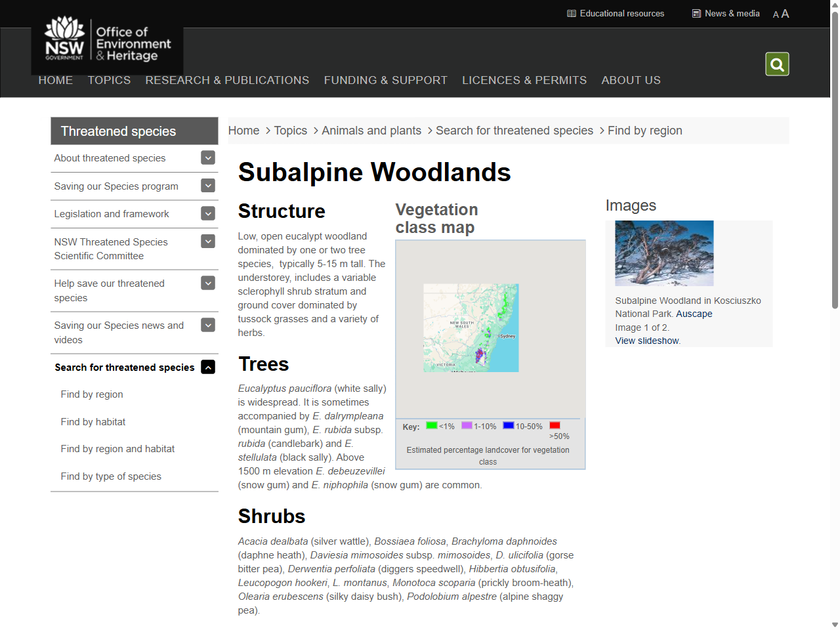Click View slideshow
This screenshot has width=840, height=630.
click(x=646, y=341)
